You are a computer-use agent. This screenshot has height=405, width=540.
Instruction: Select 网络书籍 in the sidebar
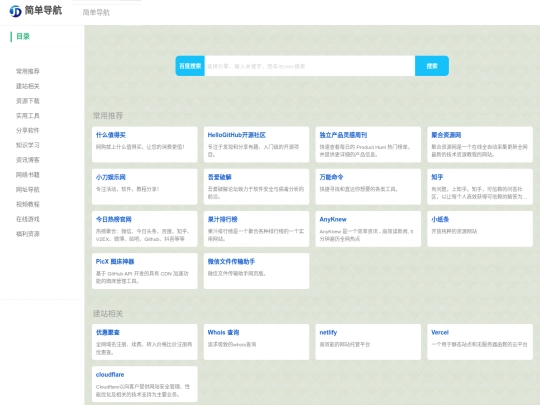coord(28,175)
